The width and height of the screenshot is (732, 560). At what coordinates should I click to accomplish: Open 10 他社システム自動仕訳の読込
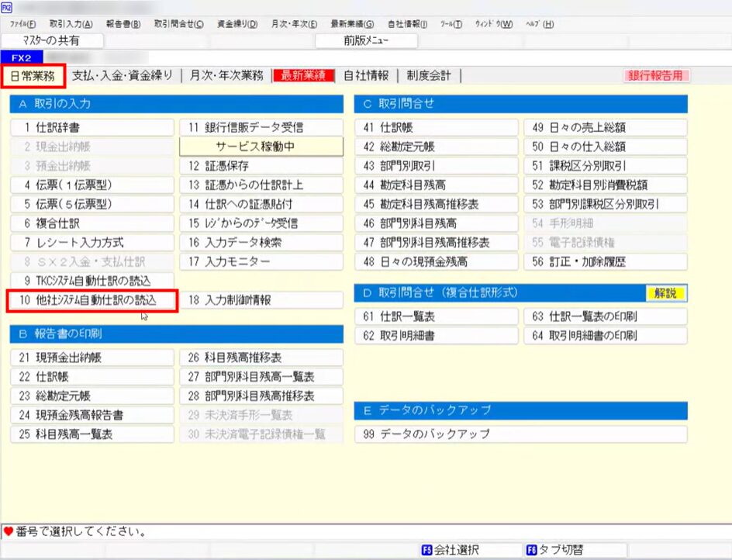92,300
